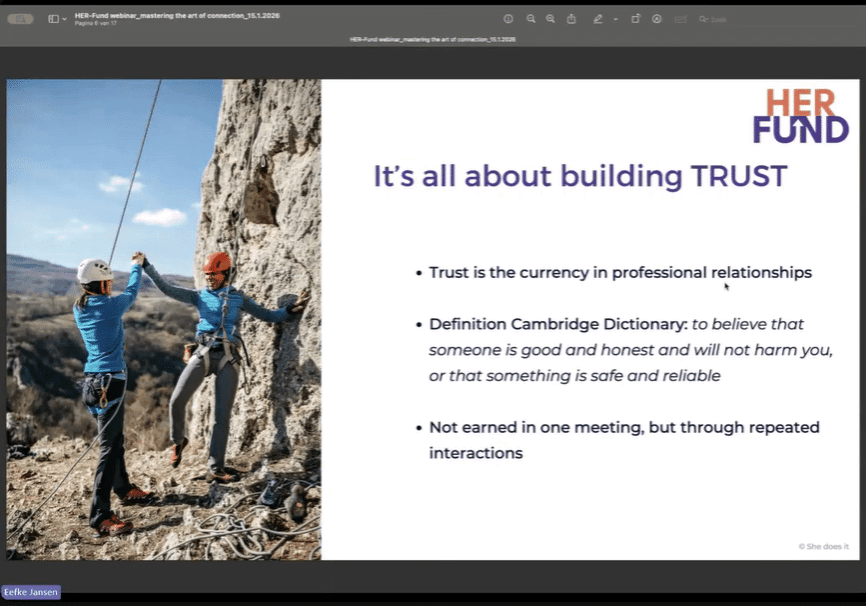866x606 pixels.
Task: Open the Share icon in toolbar
Action: tap(571, 19)
